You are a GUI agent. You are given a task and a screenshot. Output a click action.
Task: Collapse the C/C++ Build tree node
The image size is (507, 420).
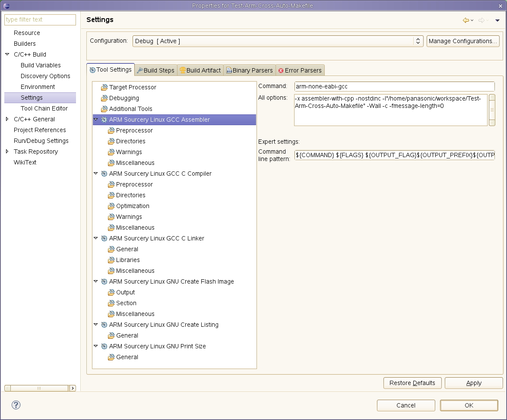[x=7, y=54]
